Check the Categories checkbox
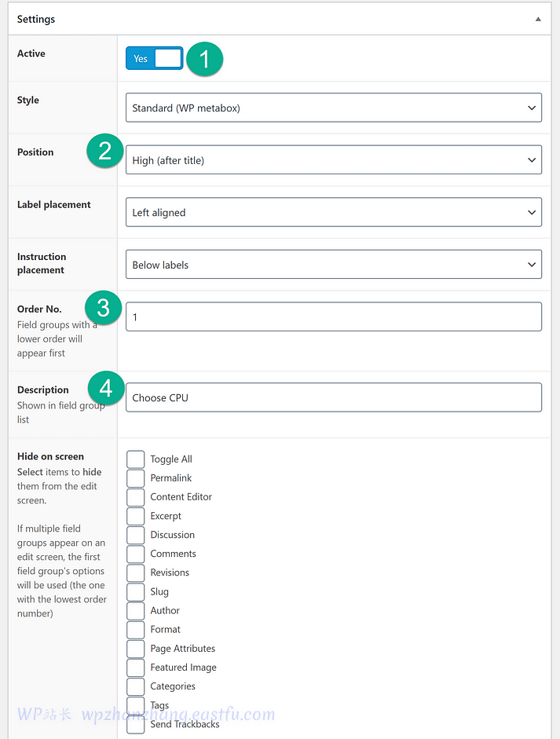This screenshot has width=560, height=739. click(136, 686)
